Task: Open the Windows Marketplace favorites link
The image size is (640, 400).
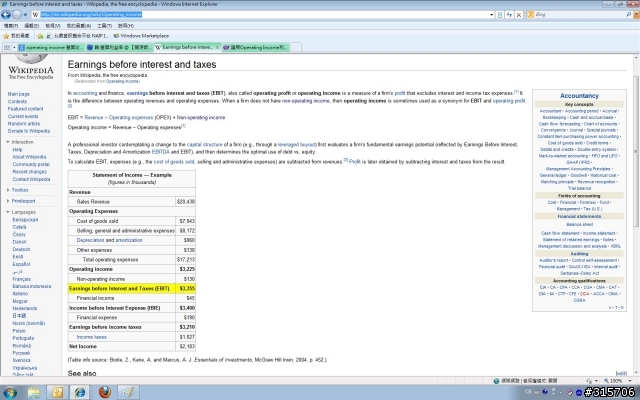Action: point(141,36)
